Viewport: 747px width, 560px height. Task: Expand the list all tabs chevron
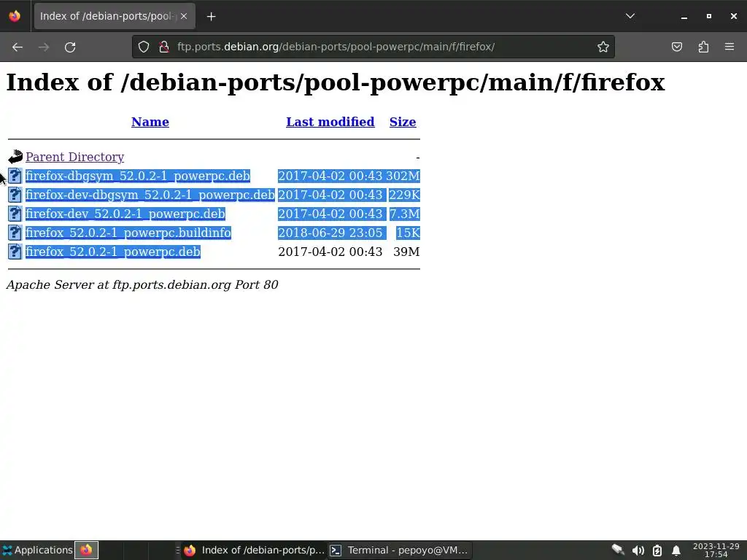(630, 16)
